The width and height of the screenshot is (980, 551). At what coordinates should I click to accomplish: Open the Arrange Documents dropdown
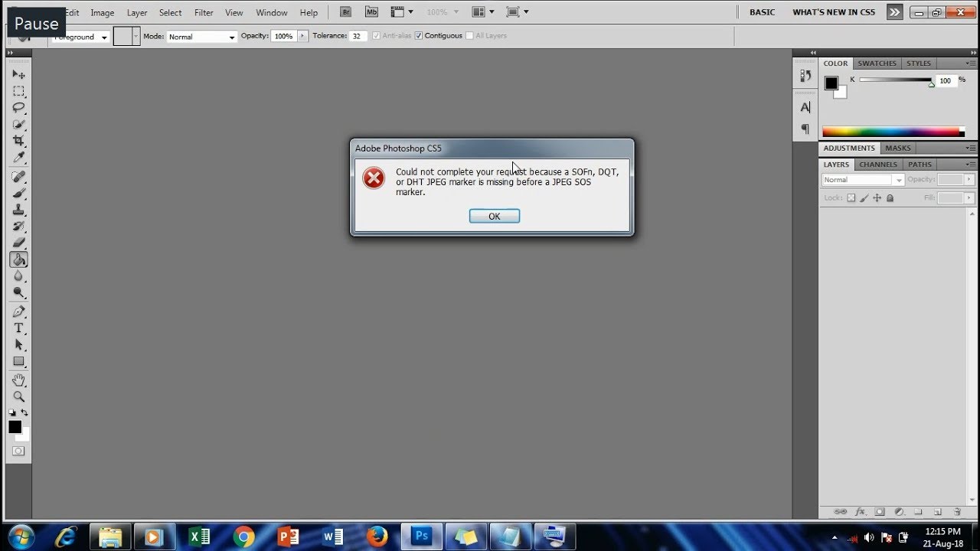point(482,12)
